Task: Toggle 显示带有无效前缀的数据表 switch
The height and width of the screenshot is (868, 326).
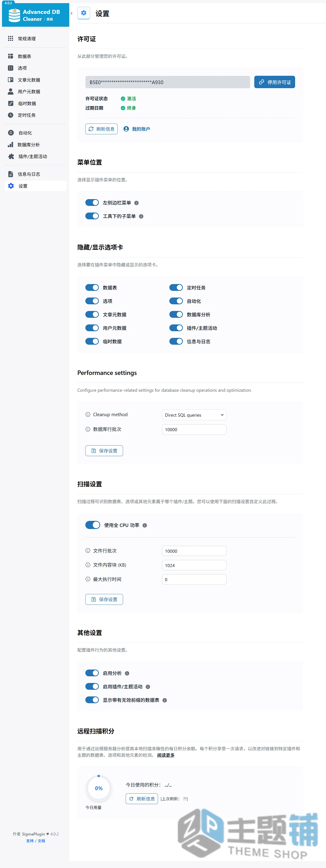Action: click(x=92, y=700)
